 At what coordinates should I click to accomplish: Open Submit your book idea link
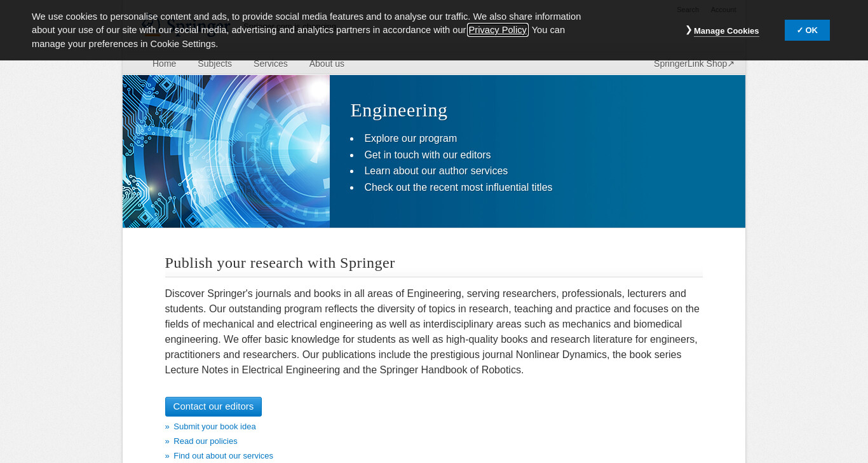coord(215,427)
